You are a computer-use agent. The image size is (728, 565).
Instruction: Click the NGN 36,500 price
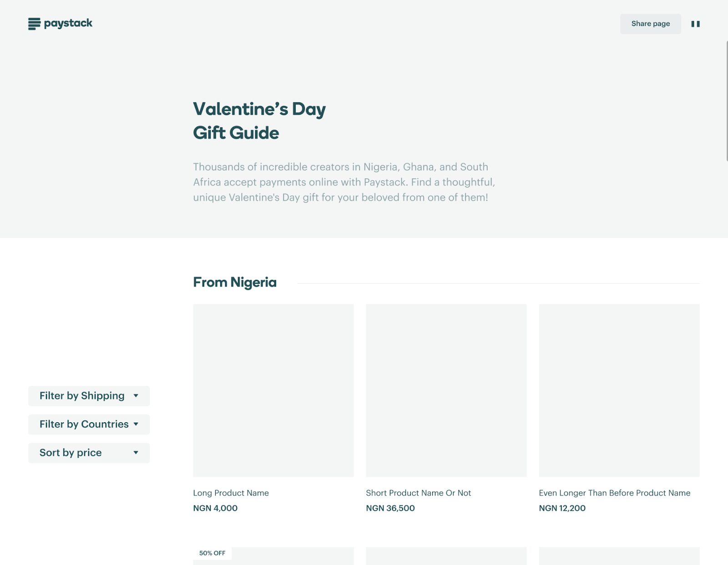390,508
